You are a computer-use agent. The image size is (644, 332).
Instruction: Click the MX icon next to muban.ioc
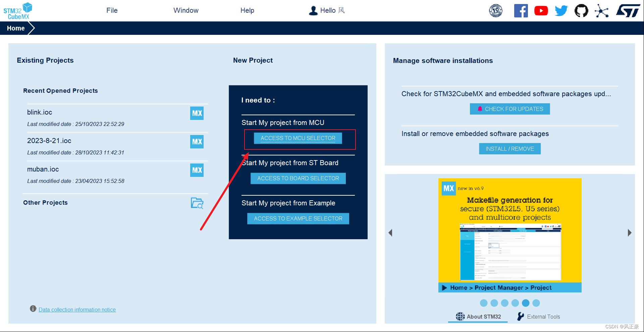pos(197,170)
